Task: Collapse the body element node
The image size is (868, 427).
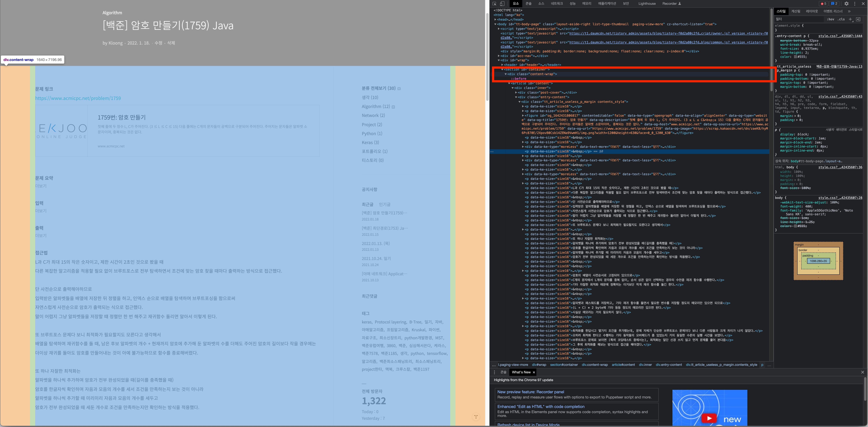Action: click(495, 24)
